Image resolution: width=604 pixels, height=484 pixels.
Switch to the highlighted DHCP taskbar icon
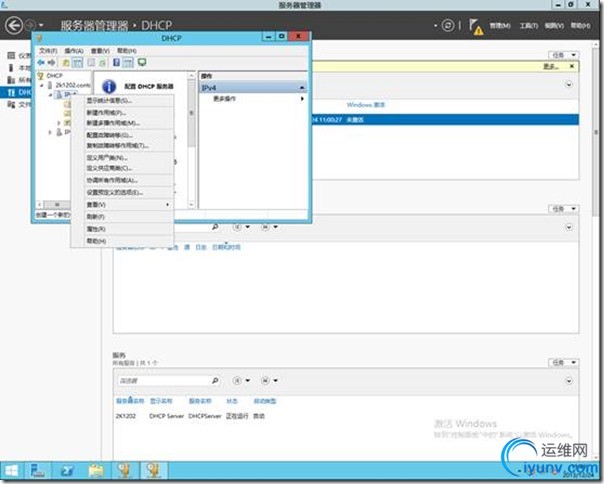tap(154, 471)
